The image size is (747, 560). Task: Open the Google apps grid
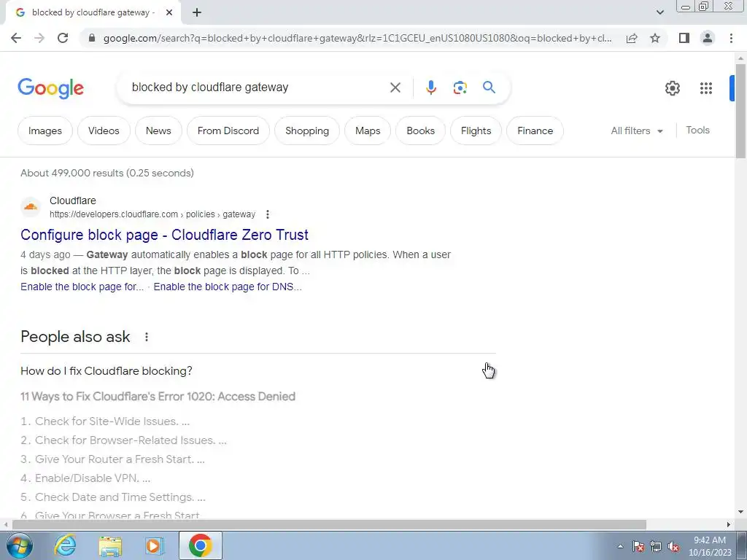pos(706,88)
